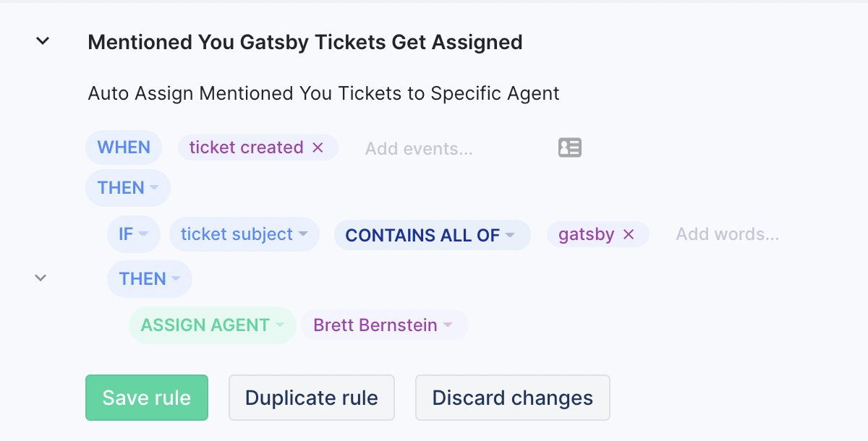The width and height of the screenshot is (868, 441).
Task: Focus the Add events input field
Action: 419,149
